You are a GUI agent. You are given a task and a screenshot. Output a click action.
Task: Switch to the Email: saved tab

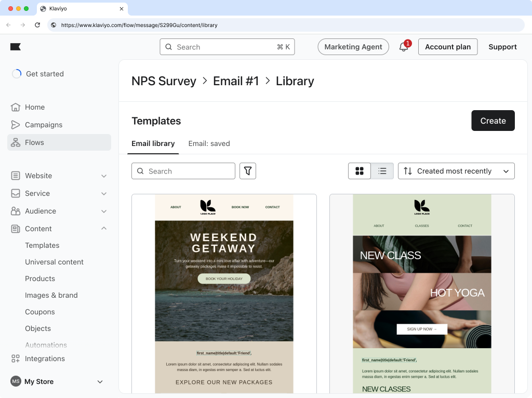pyautogui.click(x=209, y=143)
